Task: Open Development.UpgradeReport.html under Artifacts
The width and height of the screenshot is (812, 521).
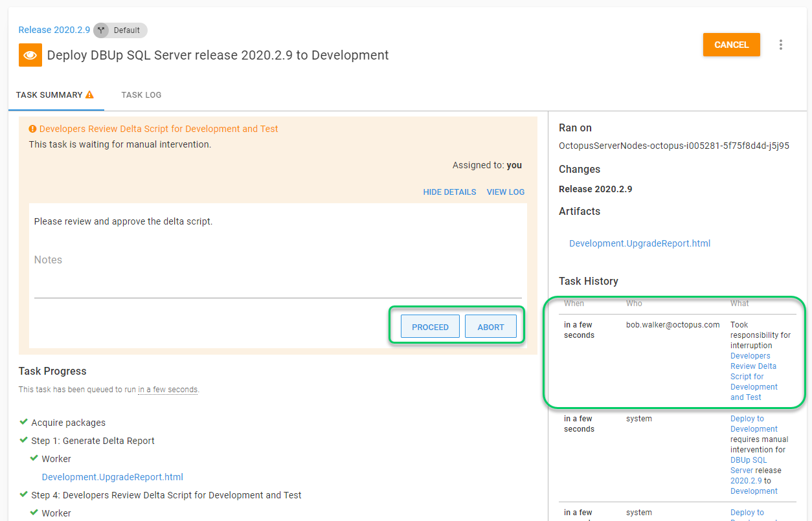Action: point(639,243)
